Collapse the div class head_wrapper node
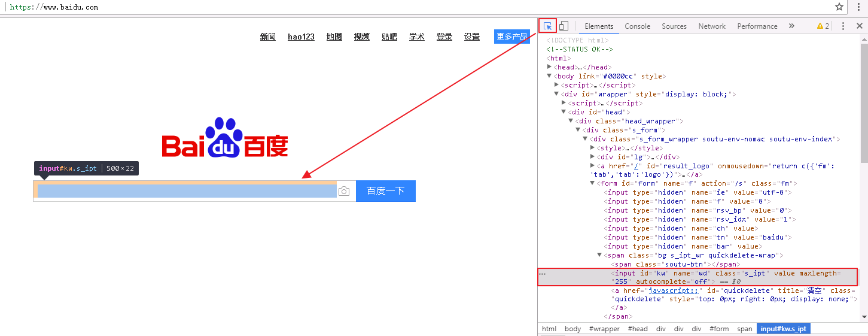 pos(571,121)
